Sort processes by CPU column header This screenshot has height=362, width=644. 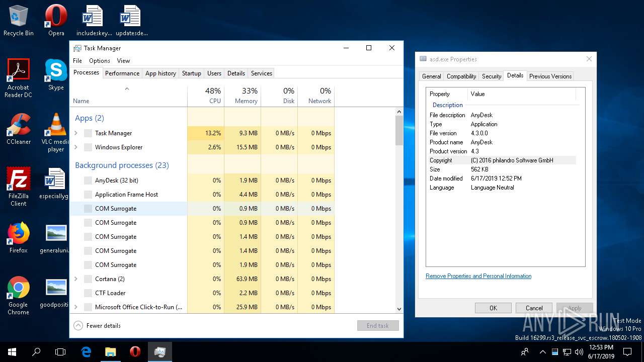[205, 96]
